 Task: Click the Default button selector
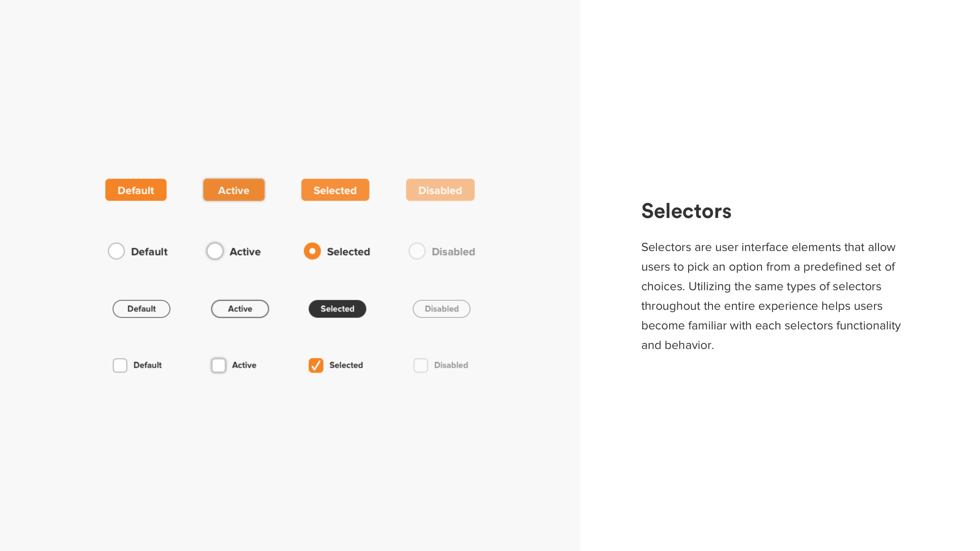point(135,190)
